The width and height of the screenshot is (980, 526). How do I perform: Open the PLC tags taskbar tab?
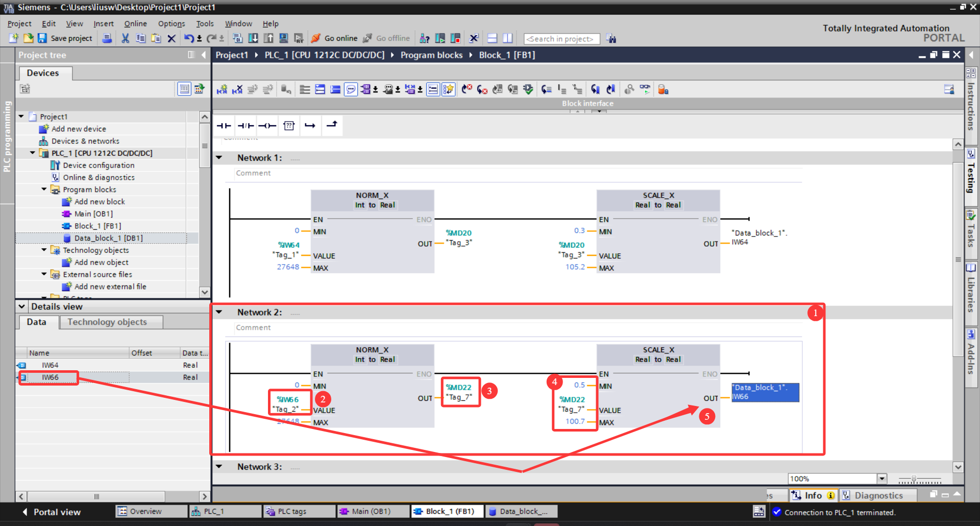click(x=299, y=511)
